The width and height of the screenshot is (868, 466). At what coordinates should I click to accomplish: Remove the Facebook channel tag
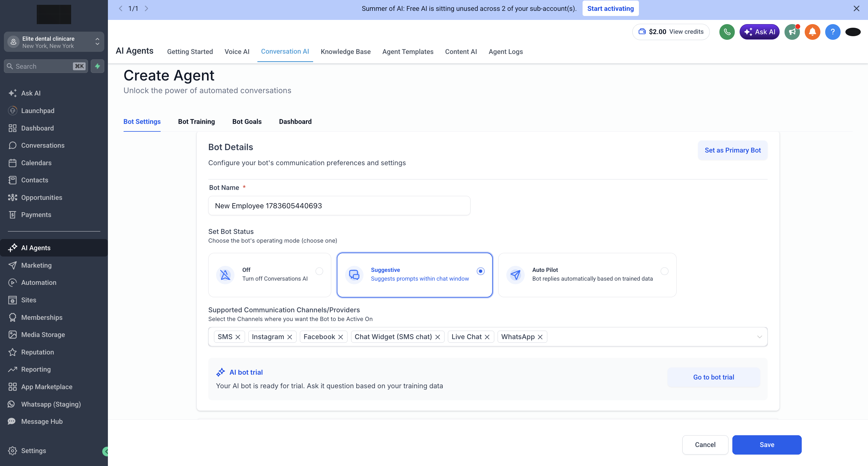(340, 337)
